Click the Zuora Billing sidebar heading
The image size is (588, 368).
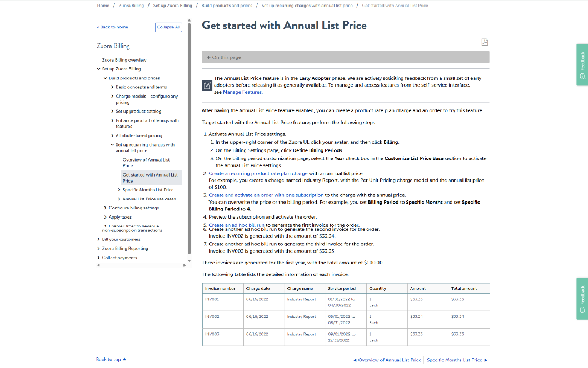click(x=113, y=46)
